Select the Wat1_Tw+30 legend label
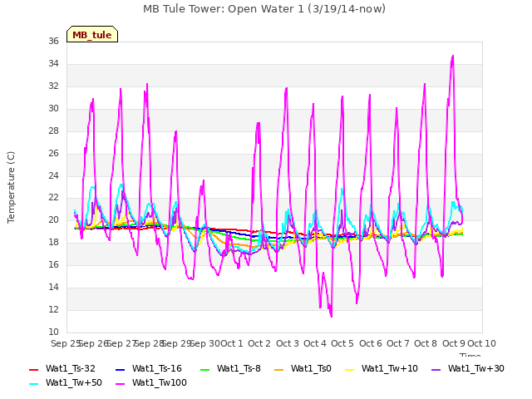This screenshot has width=532, height=399. (476, 368)
